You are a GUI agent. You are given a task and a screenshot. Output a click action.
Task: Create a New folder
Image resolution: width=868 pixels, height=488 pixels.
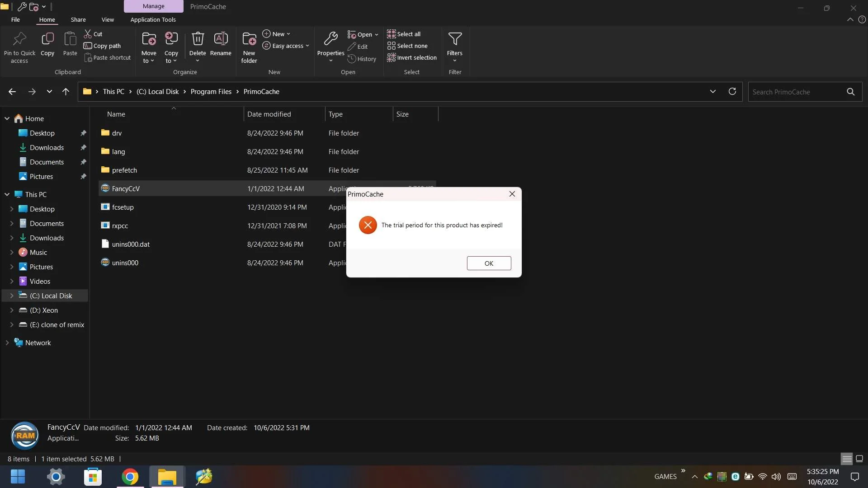pyautogui.click(x=249, y=47)
